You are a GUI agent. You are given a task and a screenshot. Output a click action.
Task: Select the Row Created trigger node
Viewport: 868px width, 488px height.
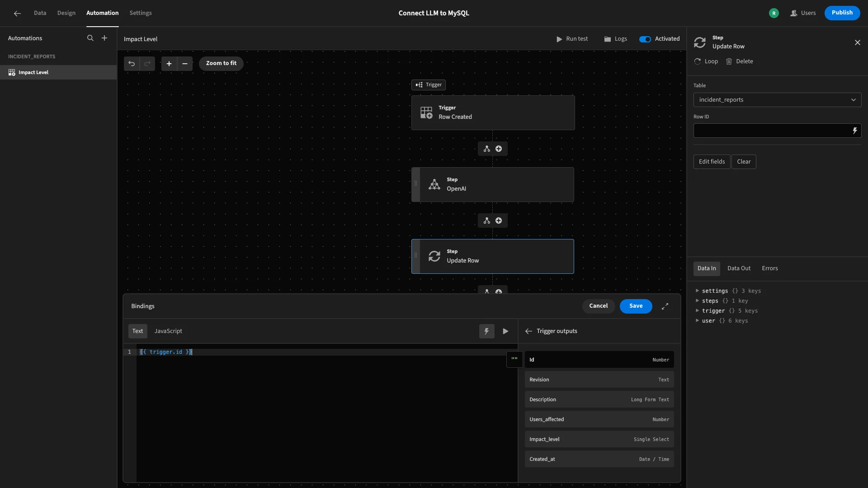point(493,113)
